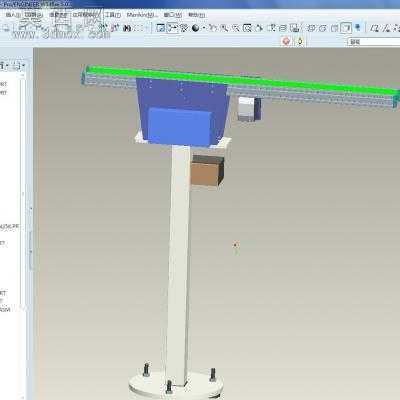The width and height of the screenshot is (400, 400).
Task: Click the zoom in magnifier icon
Action: (224, 28)
